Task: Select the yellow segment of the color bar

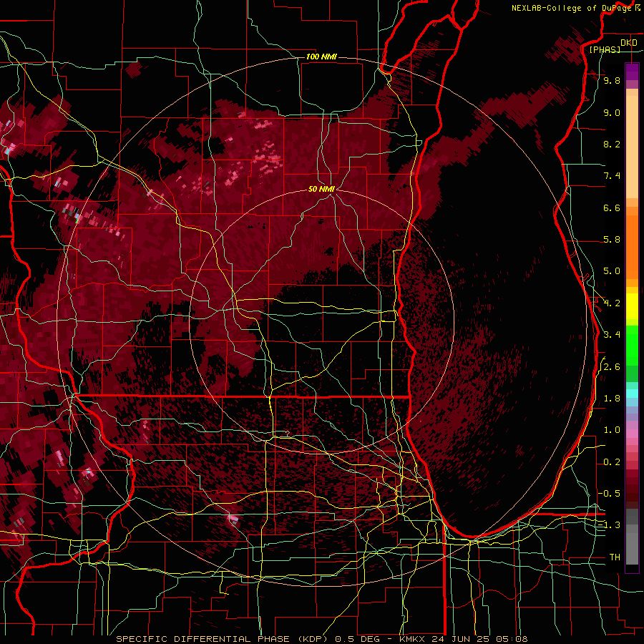Action: (632, 306)
